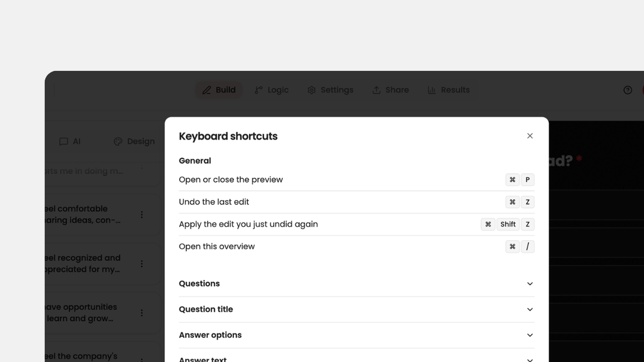Switch to the Settings tab
This screenshot has height=362, width=644.
(331, 90)
